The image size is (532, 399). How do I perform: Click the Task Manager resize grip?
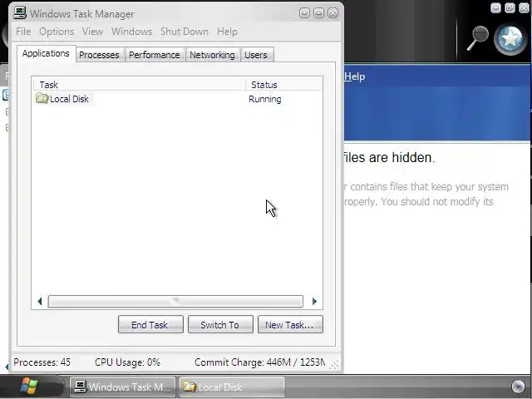point(334,364)
